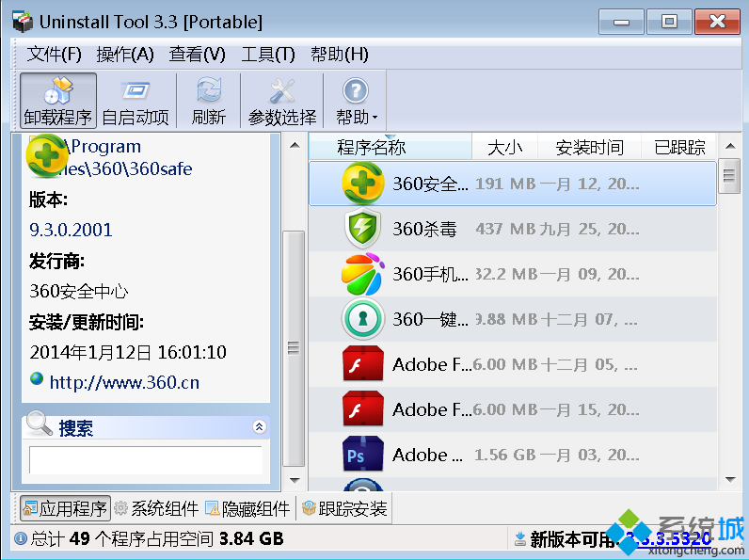Click the program list scrollbar thumb
749x560 pixels.
coord(729,176)
